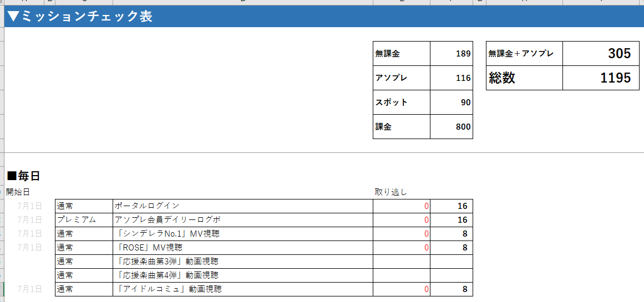The height and width of the screenshot is (302, 644).
Task: Click the スポット label cell
Action: coord(401,102)
